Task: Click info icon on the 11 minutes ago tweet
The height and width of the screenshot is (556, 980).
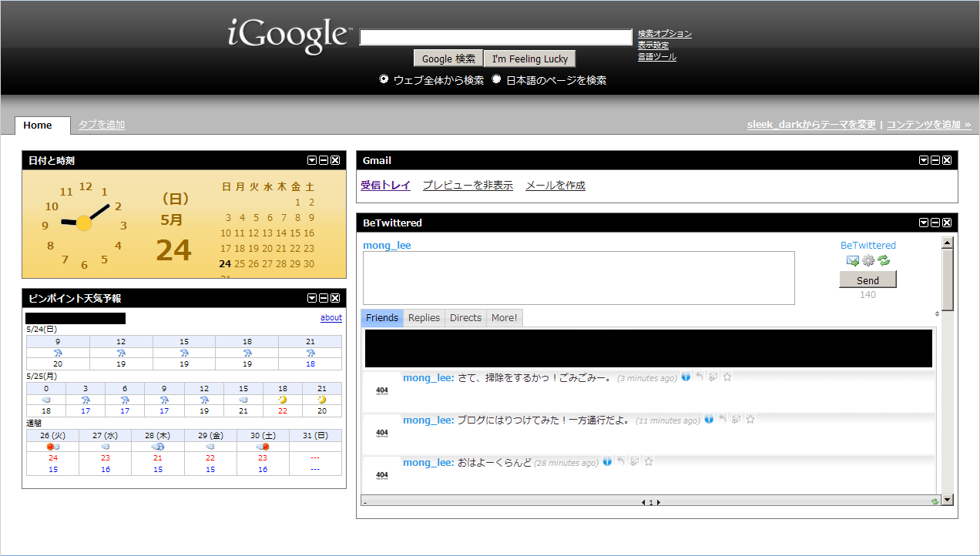Action: pyautogui.click(x=708, y=419)
